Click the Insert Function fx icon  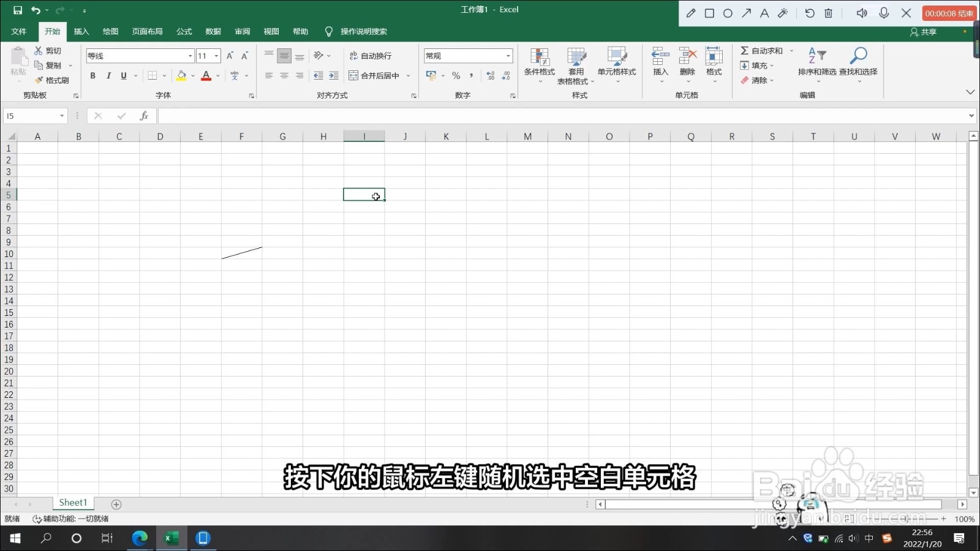(144, 116)
